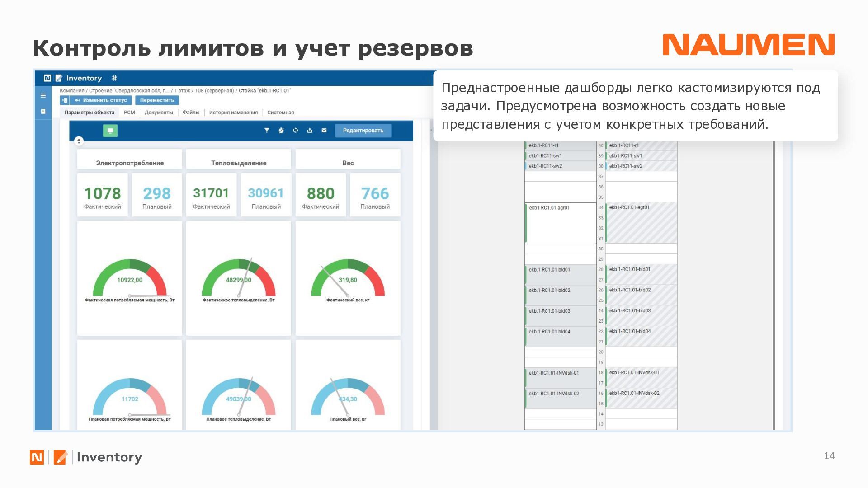Click the Редактировать button
The image size is (868, 488).
pos(363,131)
